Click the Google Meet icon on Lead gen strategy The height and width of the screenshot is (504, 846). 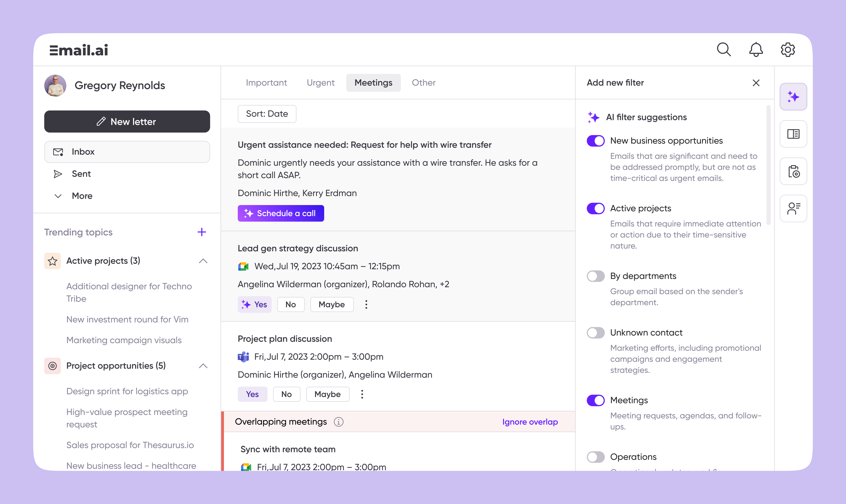click(243, 266)
